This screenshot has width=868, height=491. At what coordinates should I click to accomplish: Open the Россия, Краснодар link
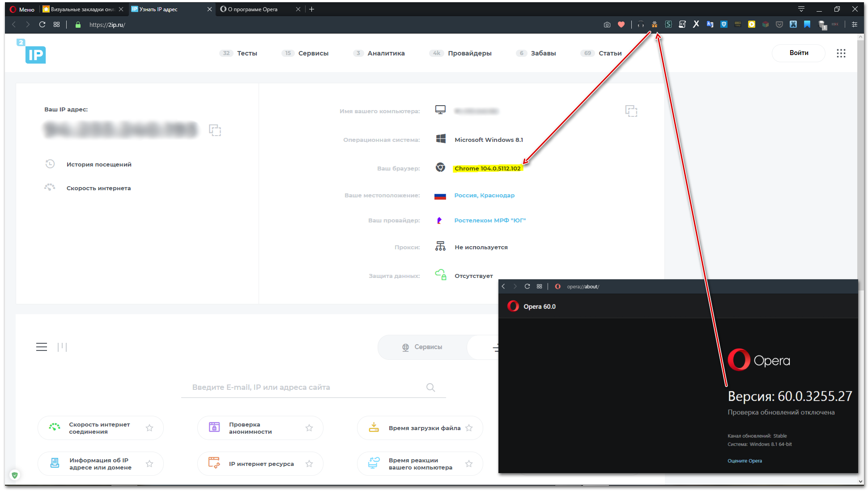pos(484,196)
